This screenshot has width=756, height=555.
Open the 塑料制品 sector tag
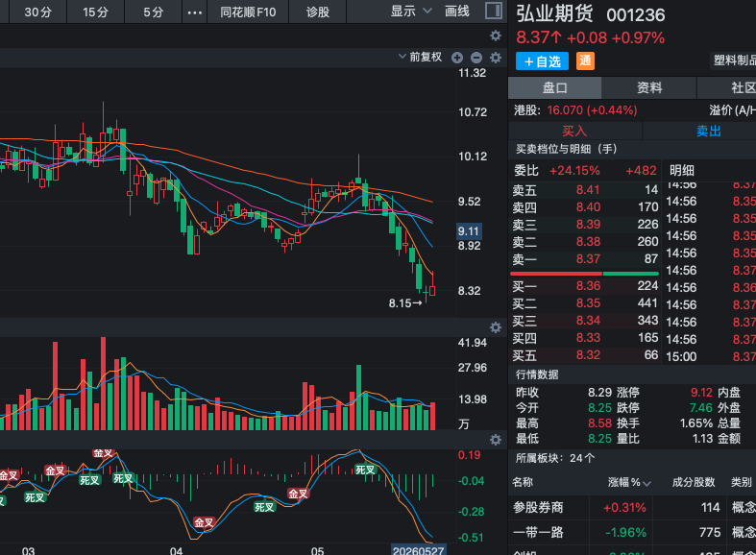733,60
